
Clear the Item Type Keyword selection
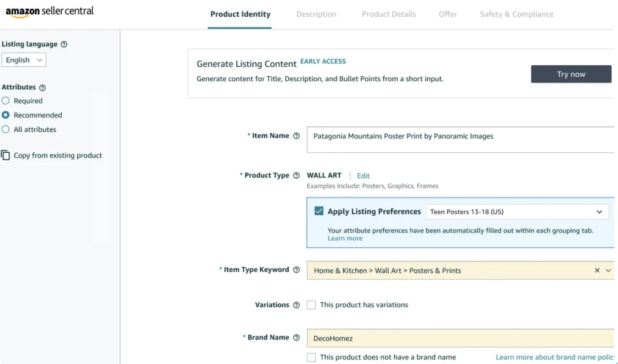pyautogui.click(x=597, y=271)
